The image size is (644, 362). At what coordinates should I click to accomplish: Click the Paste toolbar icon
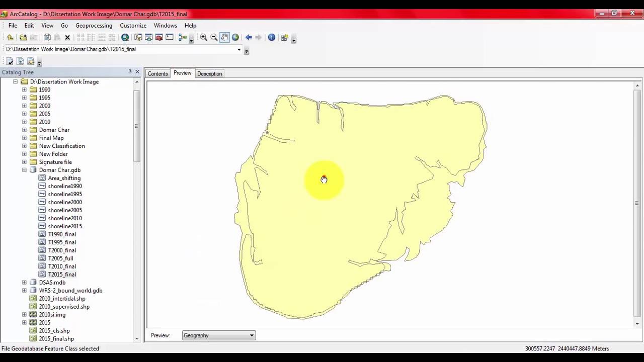coord(57,37)
